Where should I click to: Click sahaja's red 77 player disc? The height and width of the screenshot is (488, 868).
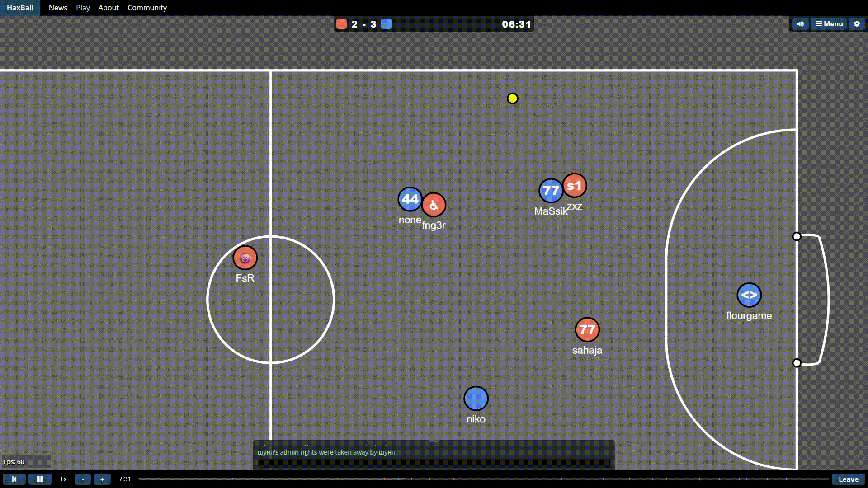[587, 329]
